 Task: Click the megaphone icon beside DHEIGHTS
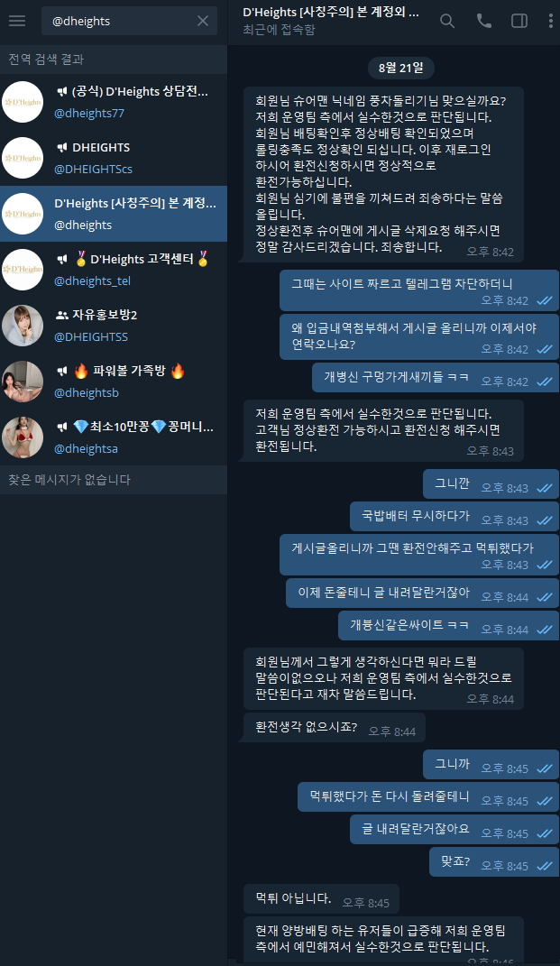tap(61, 148)
